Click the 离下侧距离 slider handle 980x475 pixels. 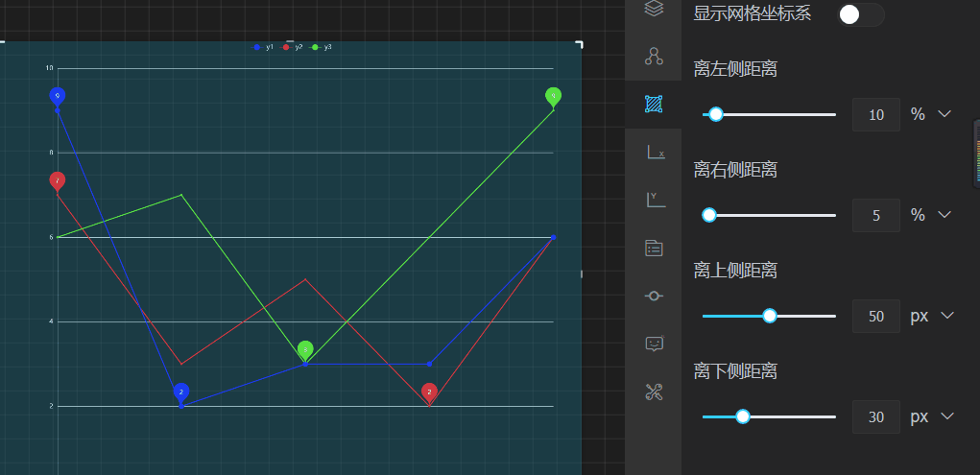coord(743,416)
